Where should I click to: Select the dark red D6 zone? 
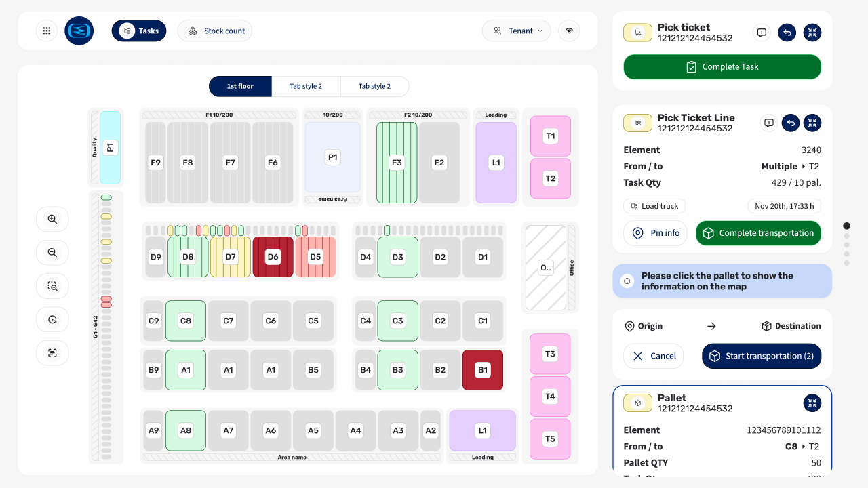(x=273, y=257)
